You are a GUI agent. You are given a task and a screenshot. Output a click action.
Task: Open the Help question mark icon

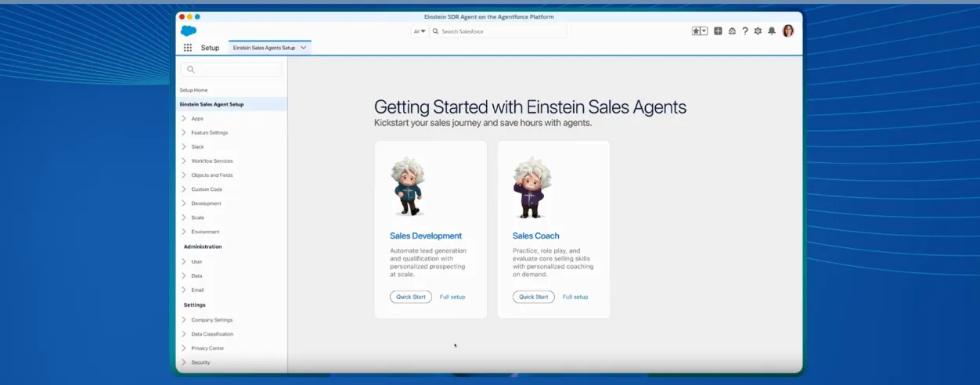click(x=745, y=31)
